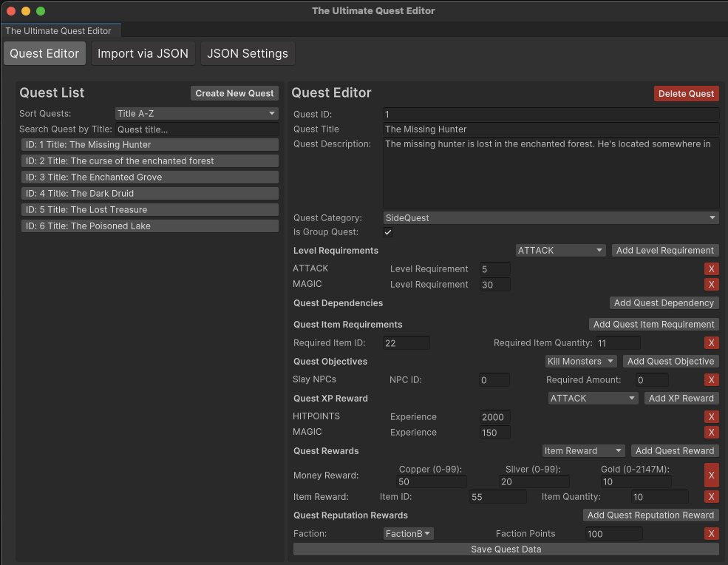Click the Create New Quest button
The width and height of the screenshot is (728, 565).
click(234, 93)
